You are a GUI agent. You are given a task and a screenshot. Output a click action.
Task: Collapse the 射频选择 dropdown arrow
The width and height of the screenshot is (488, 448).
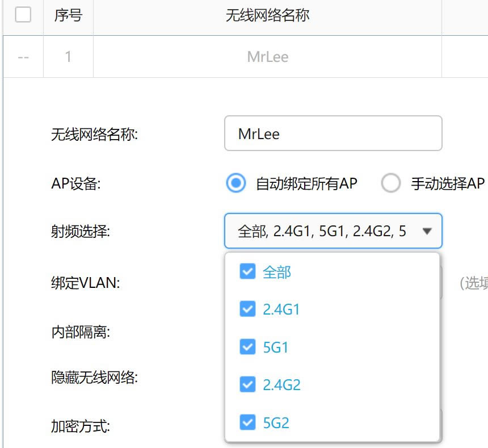point(427,231)
